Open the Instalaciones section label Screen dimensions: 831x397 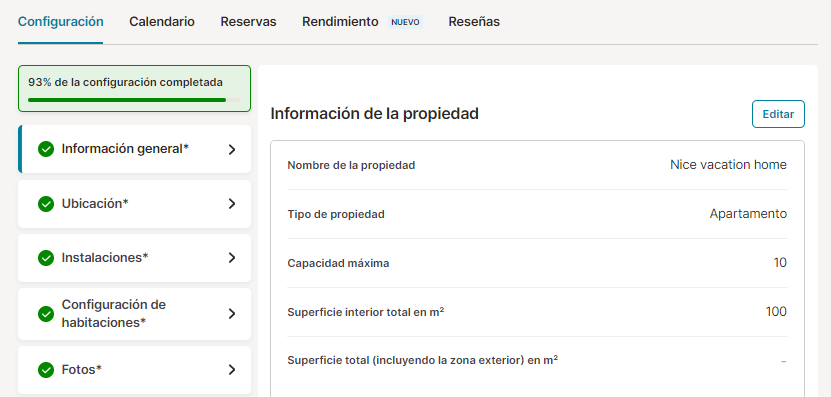tap(105, 258)
